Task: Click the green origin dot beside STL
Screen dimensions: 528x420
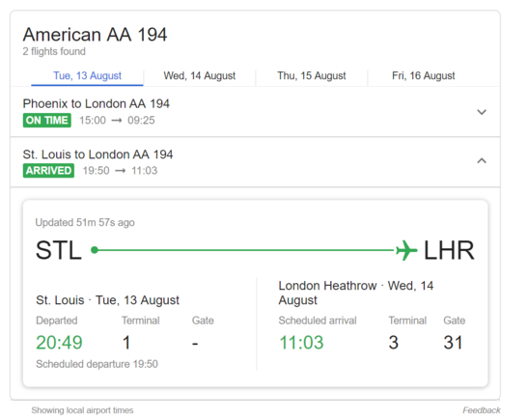Action: click(95, 250)
